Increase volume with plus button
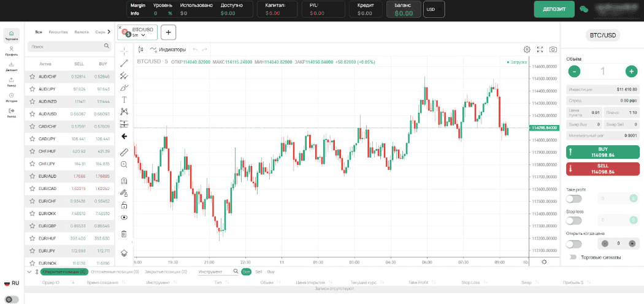Viewport: 644px width, 304px height. click(x=631, y=71)
